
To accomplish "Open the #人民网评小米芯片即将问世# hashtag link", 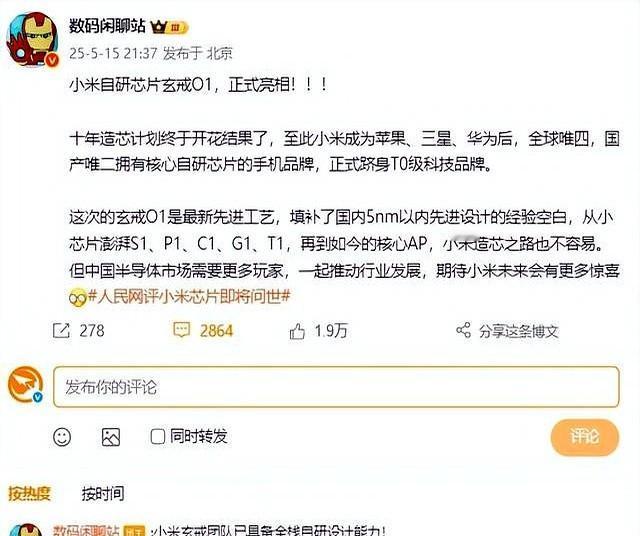I will pyautogui.click(x=189, y=296).
